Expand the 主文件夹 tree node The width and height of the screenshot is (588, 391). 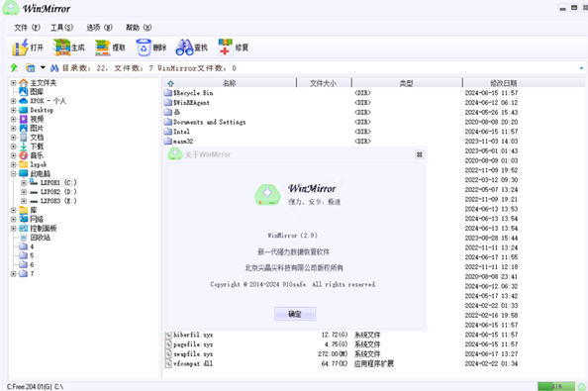tap(14, 83)
